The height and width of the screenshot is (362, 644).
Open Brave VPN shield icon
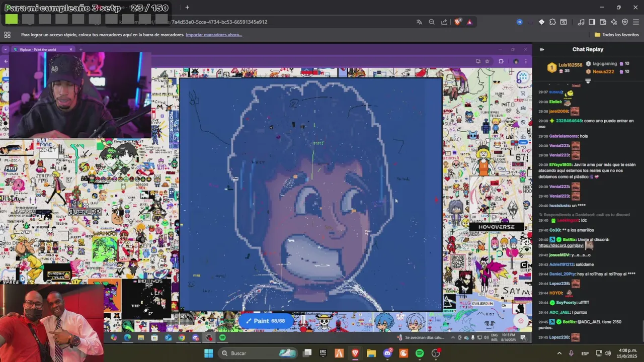625,22
